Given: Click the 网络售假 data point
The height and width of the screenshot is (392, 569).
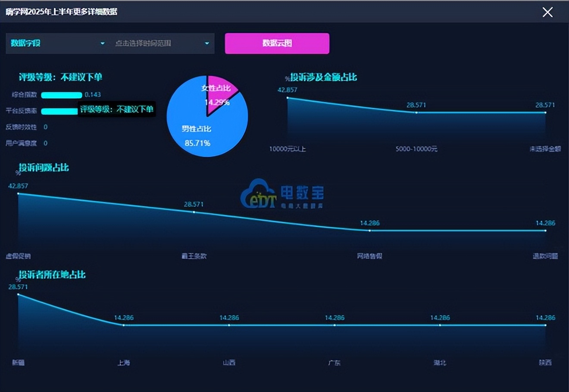Looking at the screenshot, I should [369, 230].
